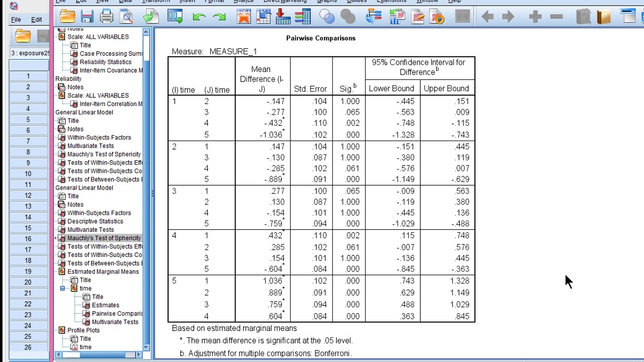644x362 pixels.
Task: Recall recently used dialogs
Action: (175, 17)
